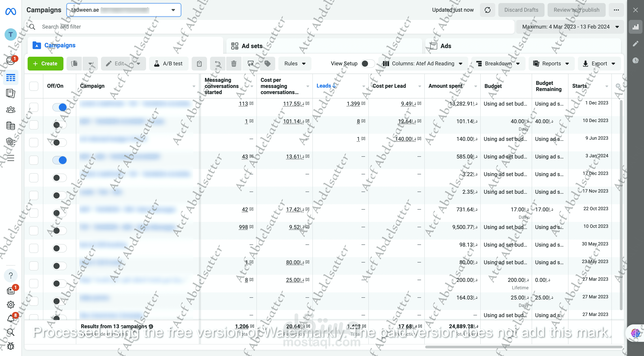
Task: Click the duplicate campaign icon
Action: tap(74, 63)
